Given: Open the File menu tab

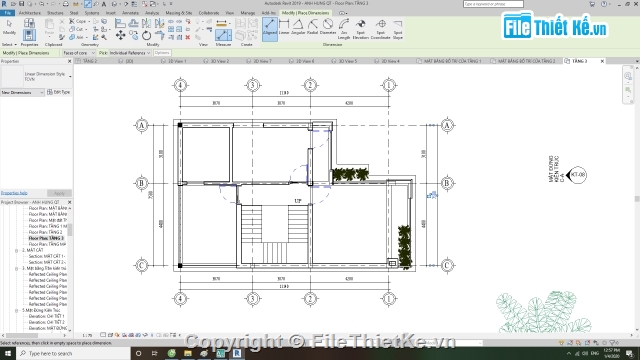Looking at the screenshot, I should pos(7,13).
